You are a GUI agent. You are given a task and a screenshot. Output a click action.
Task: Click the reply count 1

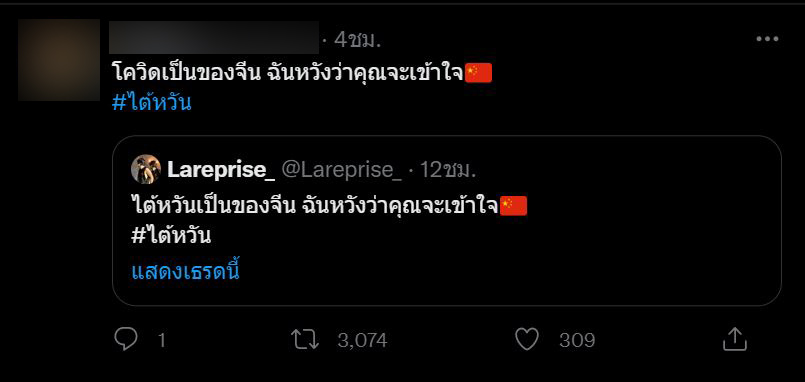coord(162,340)
